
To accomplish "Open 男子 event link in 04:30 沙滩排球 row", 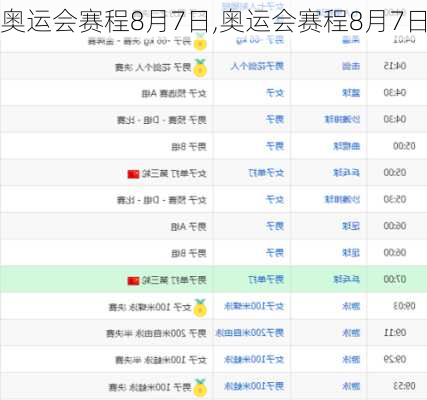I will (x=275, y=119).
